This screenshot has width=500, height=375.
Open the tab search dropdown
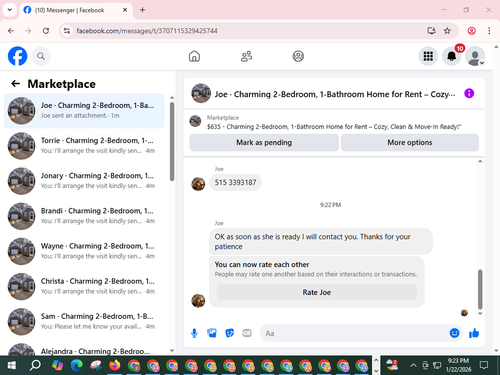[10, 10]
